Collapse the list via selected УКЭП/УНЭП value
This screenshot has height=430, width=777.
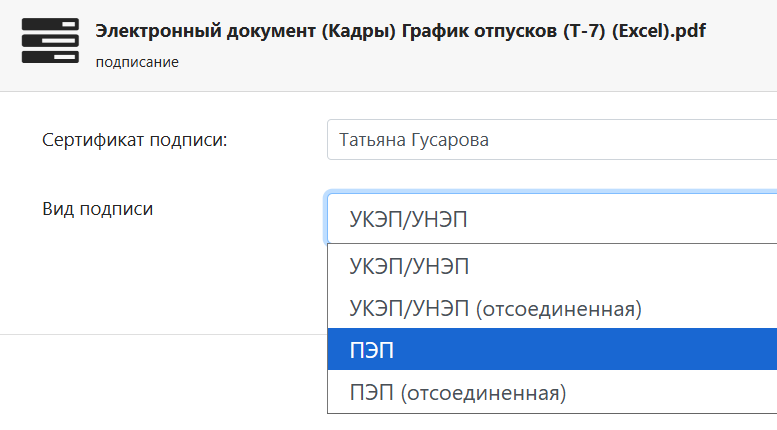coord(408,219)
